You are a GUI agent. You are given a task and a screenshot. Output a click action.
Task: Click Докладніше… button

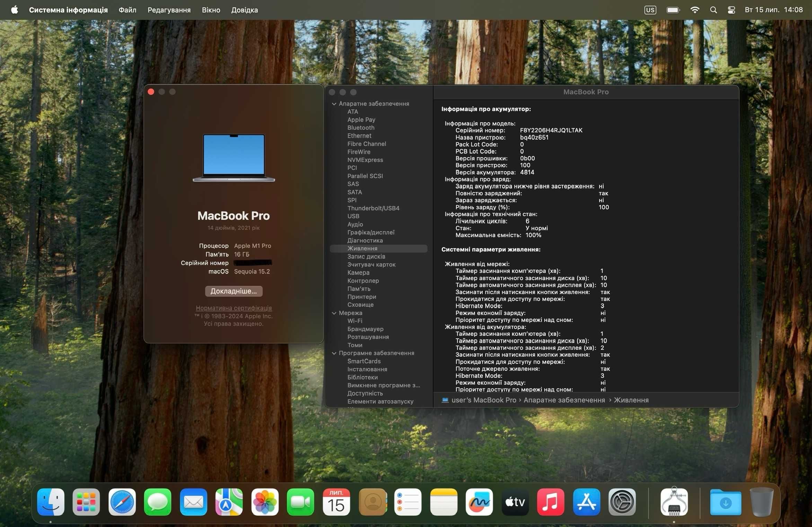point(233,291)
